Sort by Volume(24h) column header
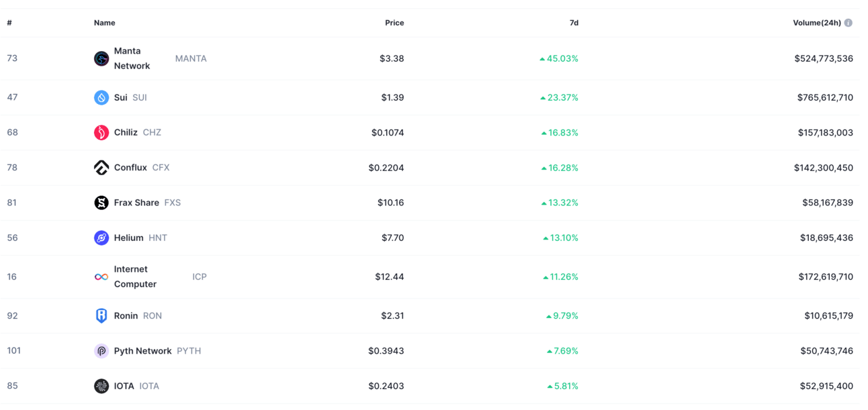This screenshot has height=410, width=868. coord(816,23)
